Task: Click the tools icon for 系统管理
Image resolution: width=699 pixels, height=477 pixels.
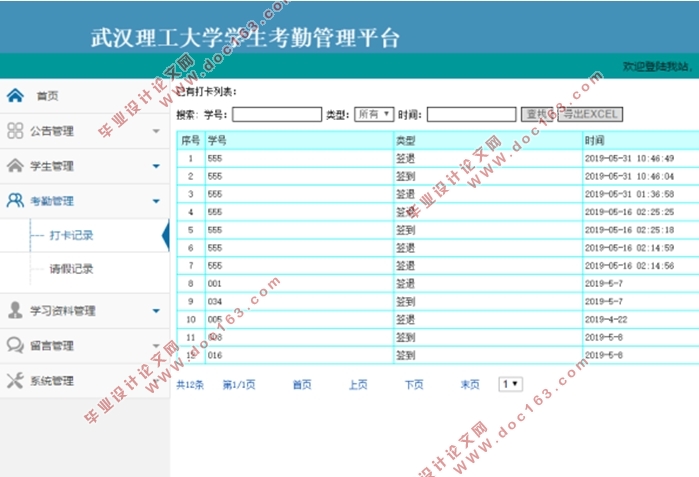Action: [15, 380]
